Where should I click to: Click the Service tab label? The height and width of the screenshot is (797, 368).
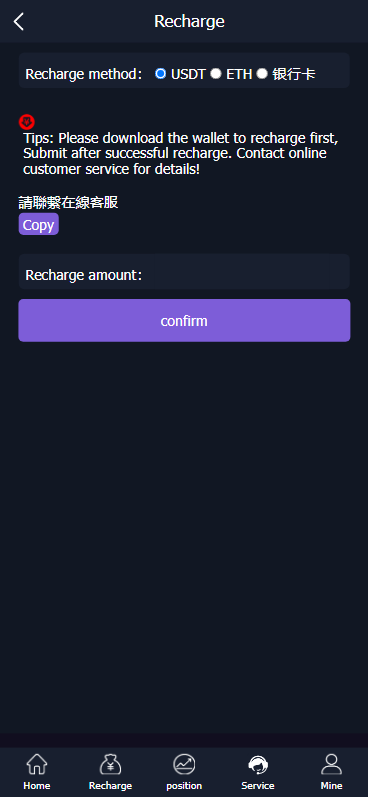click(258, 786)
